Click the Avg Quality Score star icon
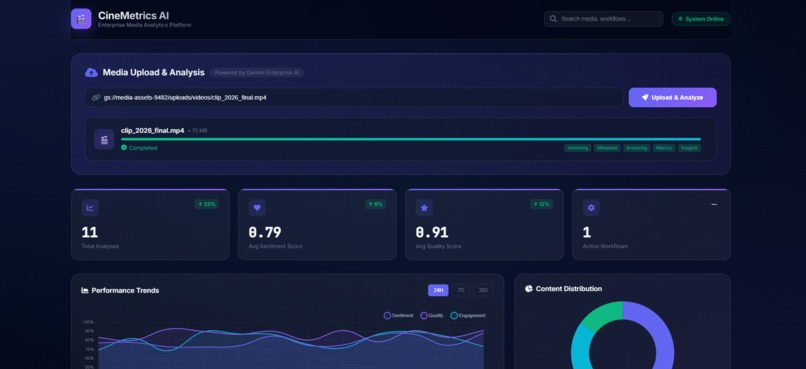This screenshot has width=806, height=369. point(424,208)
